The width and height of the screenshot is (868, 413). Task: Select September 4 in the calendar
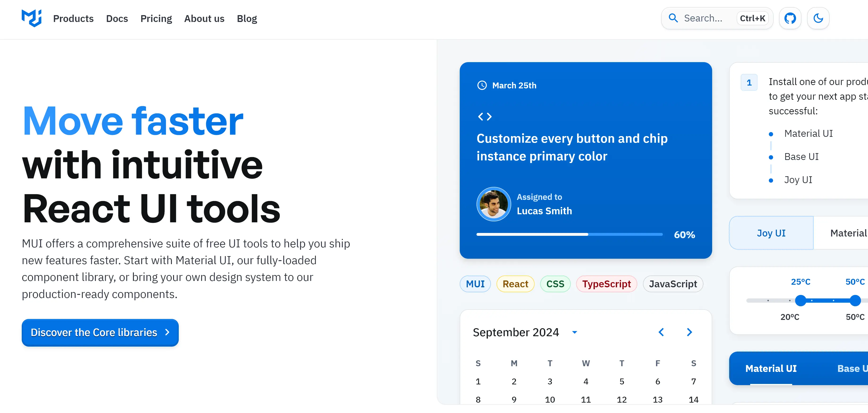point(586,381)
